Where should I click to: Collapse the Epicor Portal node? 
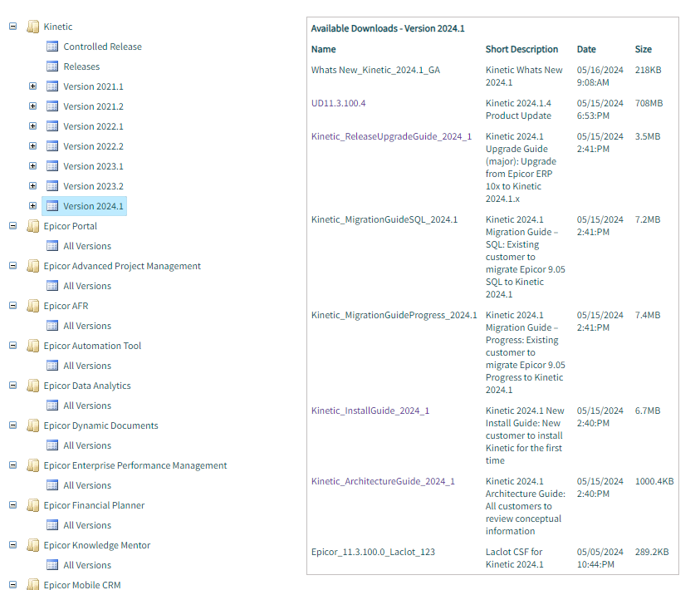13,225
